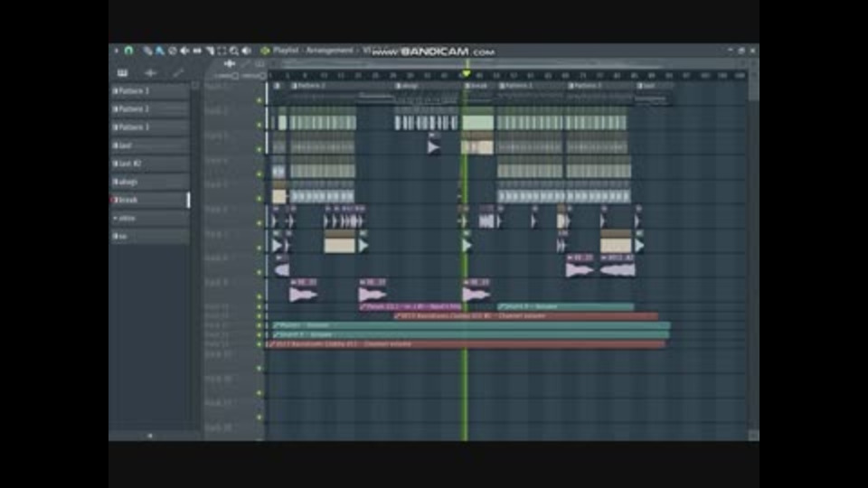Image resolution: width=868 pixels, height=488 pixels.
Task: Mute Track 5 with its green dot
Action: coord(259,199)
